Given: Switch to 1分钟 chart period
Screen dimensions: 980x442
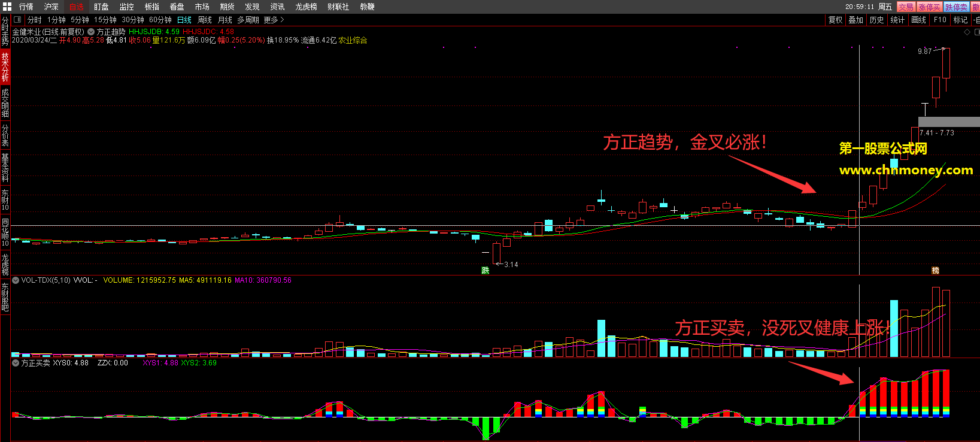Looking at the screenshot, I should click(x=57, y=20).
